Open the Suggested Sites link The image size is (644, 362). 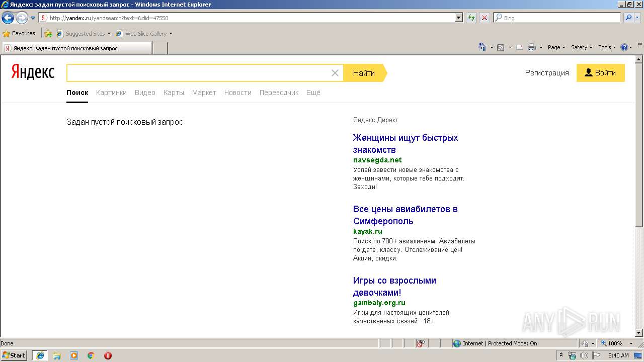click(83, 34)
